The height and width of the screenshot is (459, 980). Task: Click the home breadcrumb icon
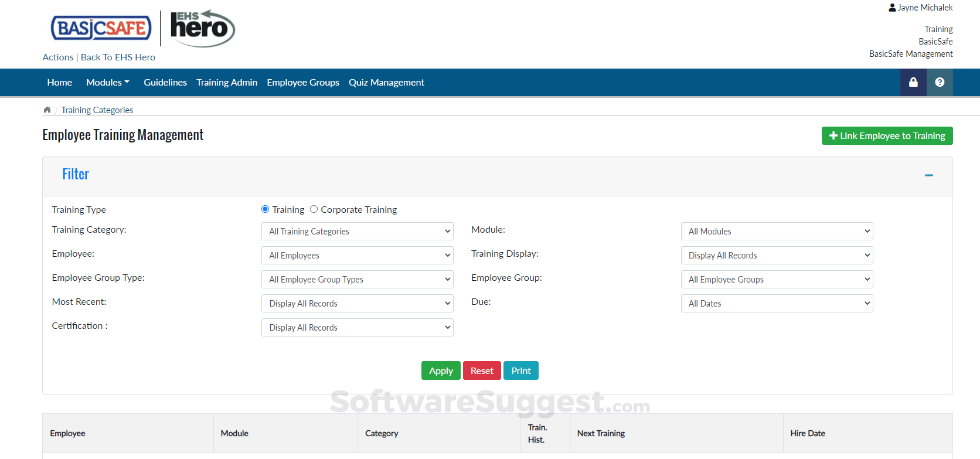(x=47, y=110)
